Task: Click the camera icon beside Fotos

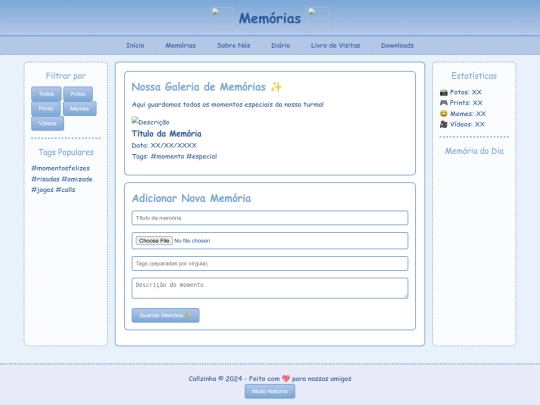Action: [444, 92]
